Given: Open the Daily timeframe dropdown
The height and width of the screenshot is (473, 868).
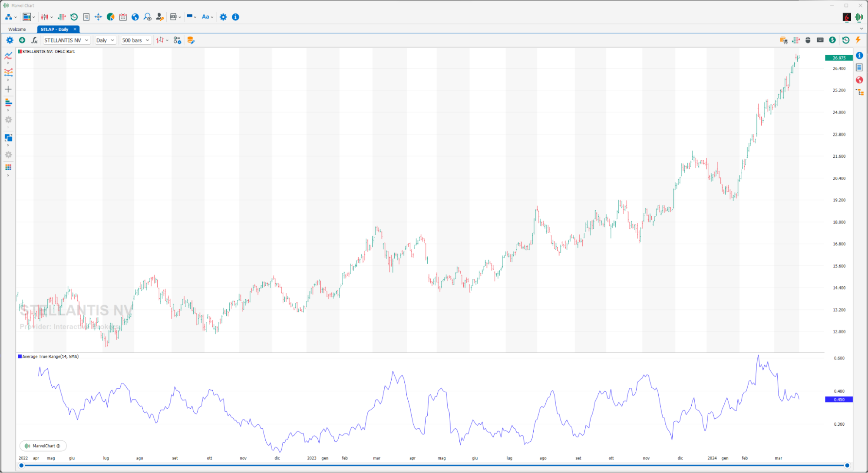Looking at the screenshot, I should (105, 40).
